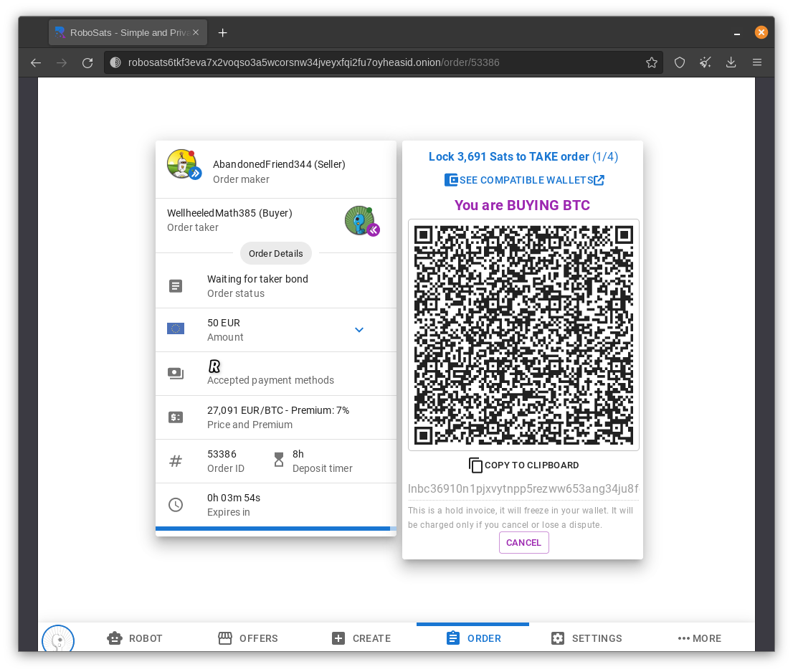This screenshot has width=793, height=672.
Task: Click the deposit timer hourglass icon
Action: (279, 460)
